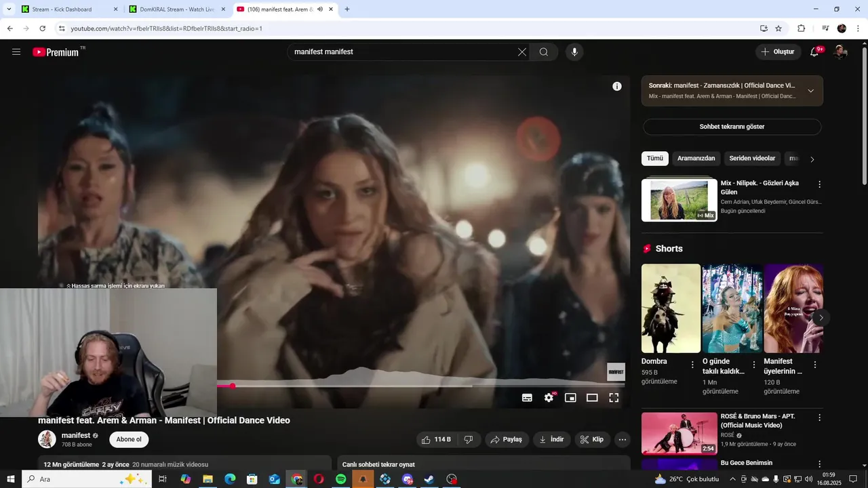Image resolution: width=868 pixels, height=488 pixels.
Task: Open Opera browser from the taskbar
Action: click(318, 479)
